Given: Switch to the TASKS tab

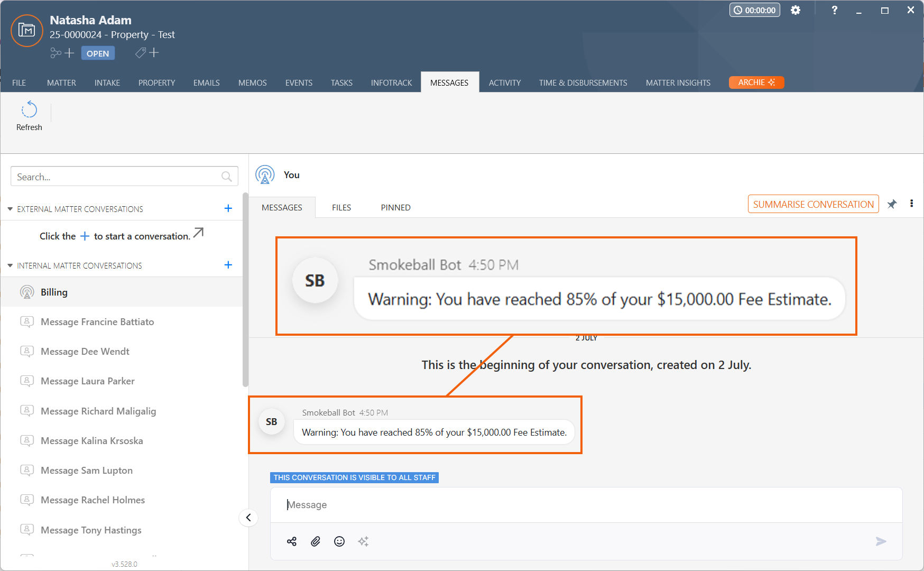Looking at the screenshot, I should pos(341,82).
